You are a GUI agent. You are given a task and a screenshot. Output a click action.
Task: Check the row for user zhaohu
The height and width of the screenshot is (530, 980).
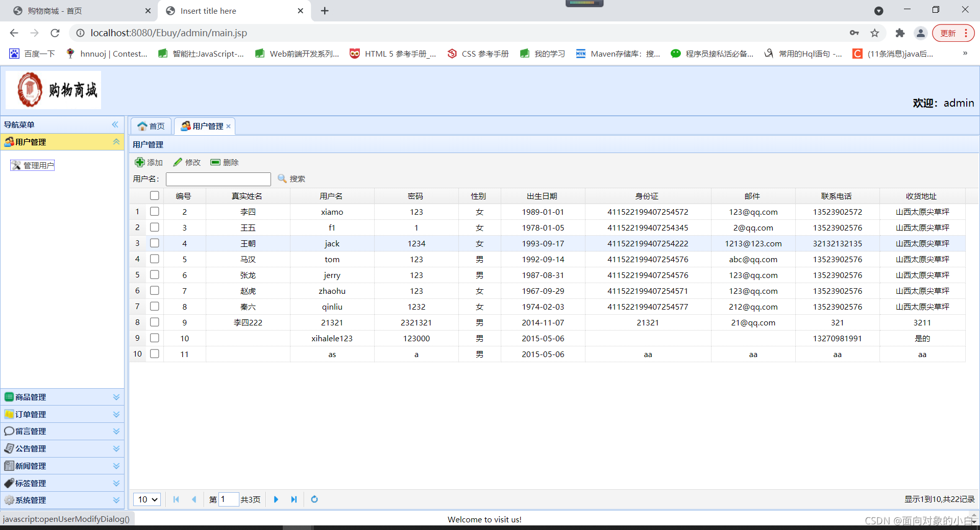point(155,290)
